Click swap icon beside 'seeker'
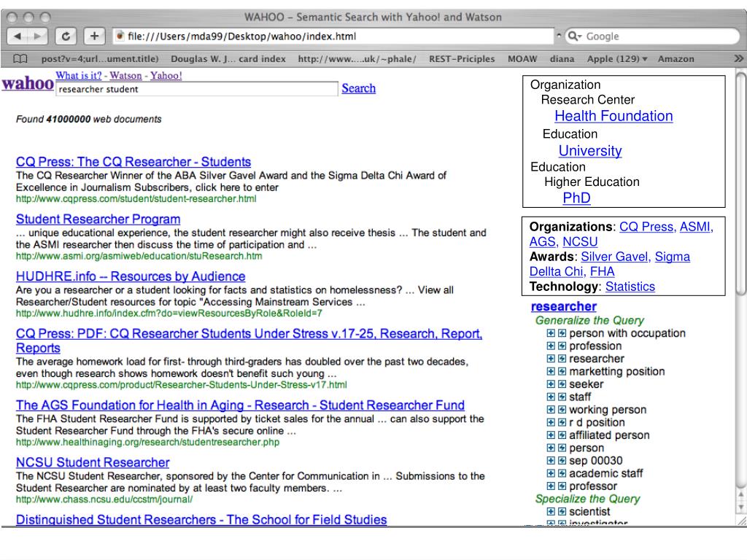The width and height of the screenshot is (747, 560). 562,384
